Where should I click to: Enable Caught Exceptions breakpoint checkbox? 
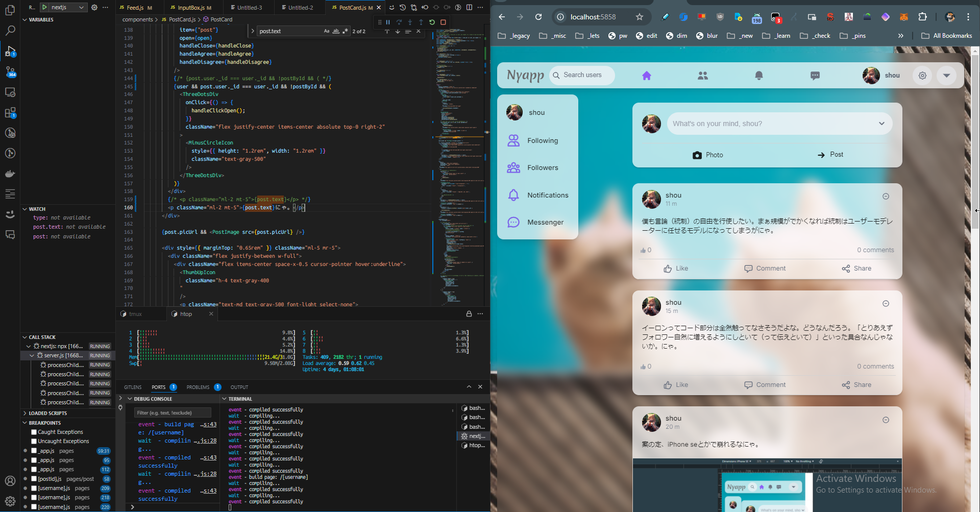tap(34, 432)
